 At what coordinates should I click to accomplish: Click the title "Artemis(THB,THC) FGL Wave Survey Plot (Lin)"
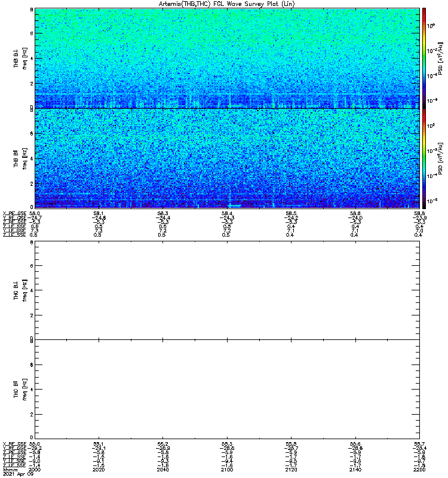(227, 4)
